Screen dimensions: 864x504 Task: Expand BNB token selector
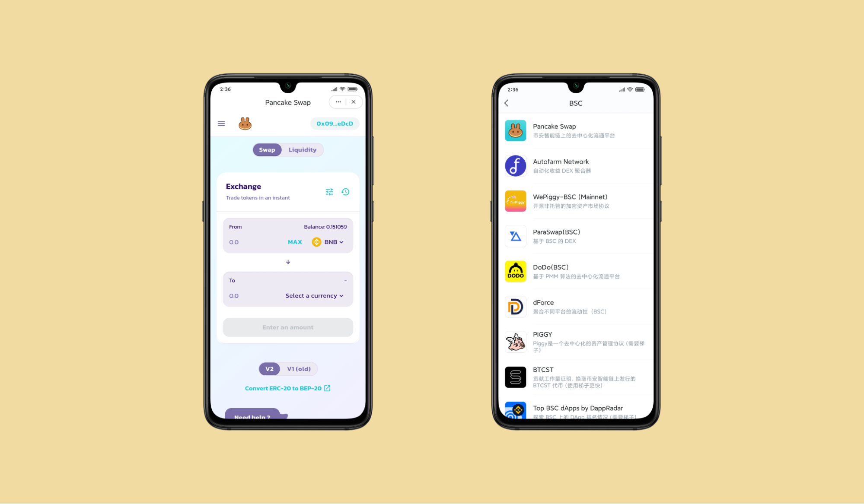[x=329, y=242]
